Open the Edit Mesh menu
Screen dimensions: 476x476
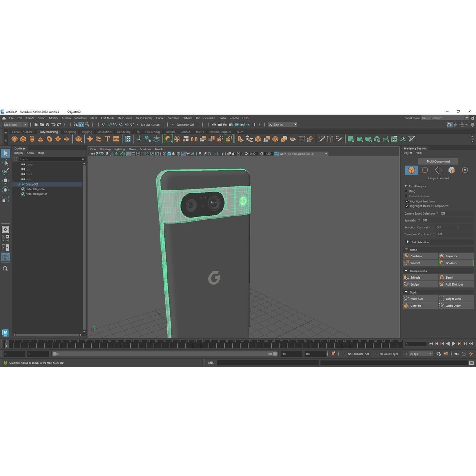tap(107, 118)
